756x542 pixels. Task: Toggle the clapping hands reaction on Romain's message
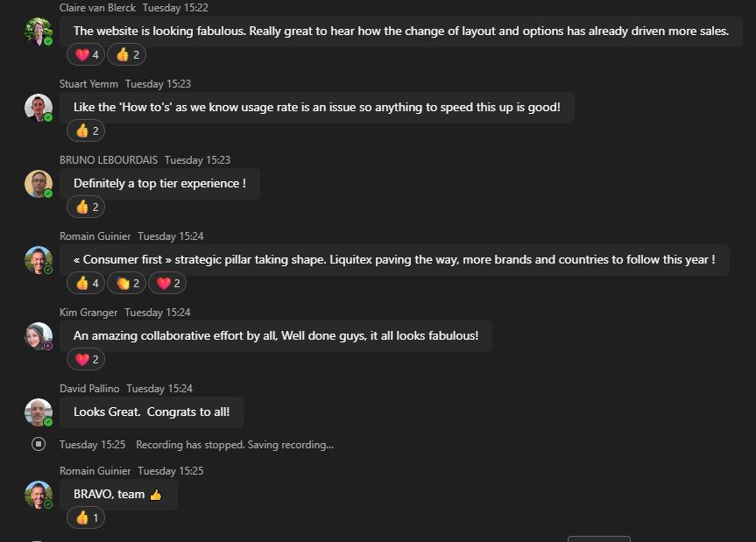(x=127, y=283)
